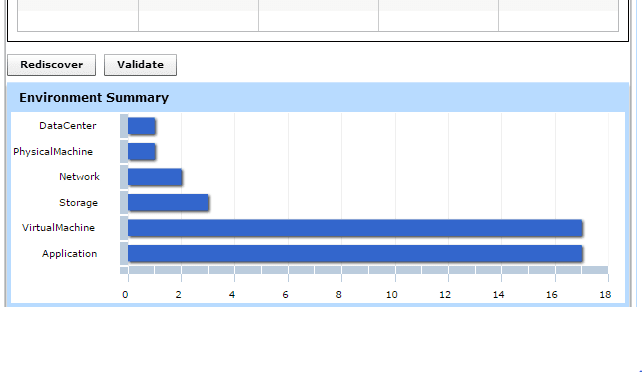Image resolution: width=642 pixels, height=372 pixels.
Task: Click the first empty table cell above Rediscover
Action: click(x=78, y=20)
